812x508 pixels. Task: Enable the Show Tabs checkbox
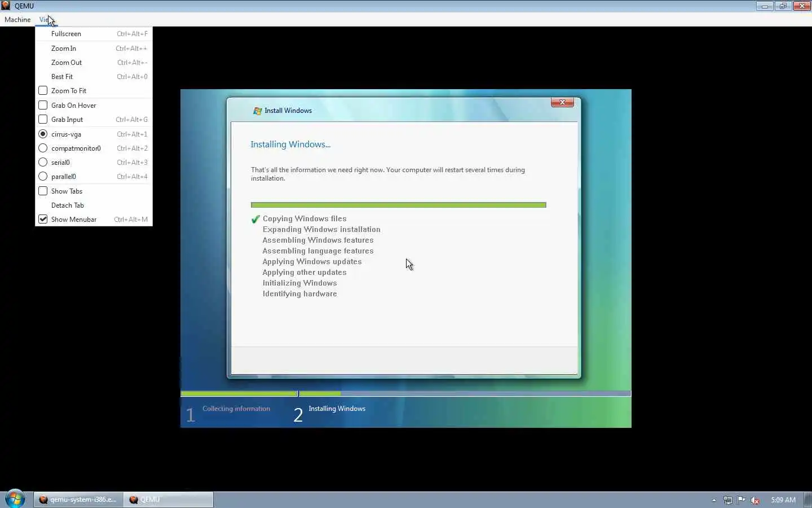[x=43, y=191]
